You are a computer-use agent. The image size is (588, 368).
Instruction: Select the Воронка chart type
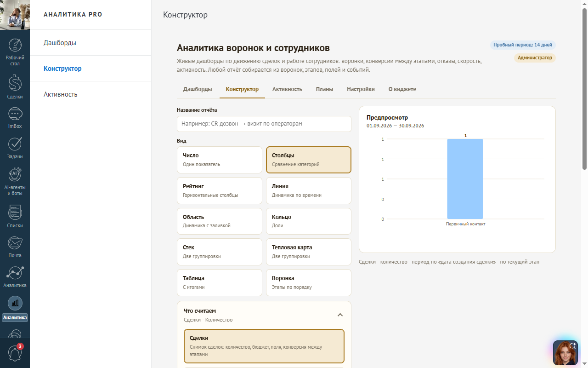click(309, 282)
